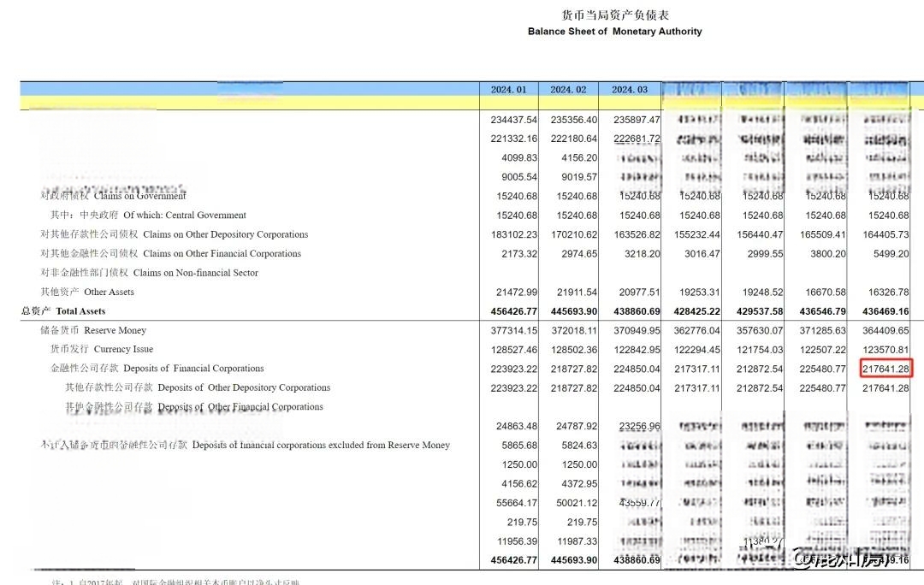
Task: Click the 2024.03 column header
Action: 630,90
